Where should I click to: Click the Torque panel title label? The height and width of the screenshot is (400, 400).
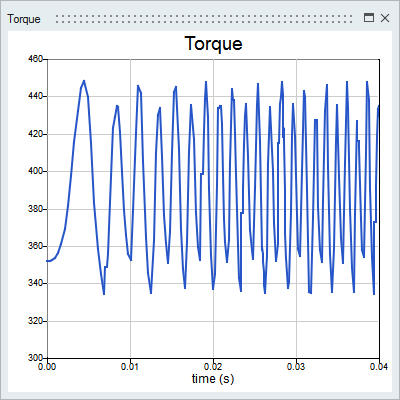[x=24, y=19]
